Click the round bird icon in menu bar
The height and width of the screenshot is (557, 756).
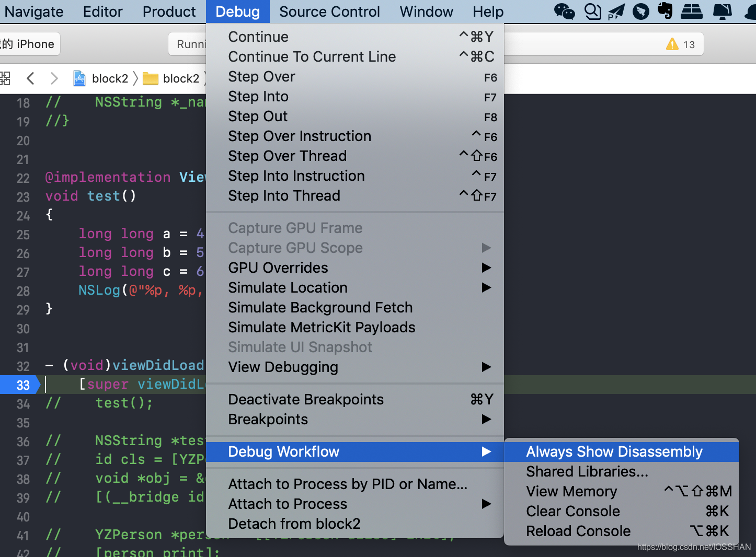point(640,11)
